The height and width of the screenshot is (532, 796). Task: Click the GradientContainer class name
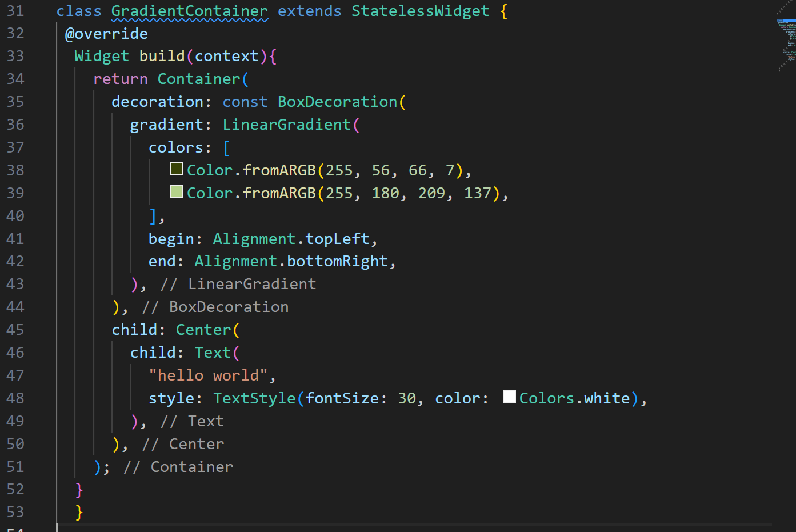189,11
